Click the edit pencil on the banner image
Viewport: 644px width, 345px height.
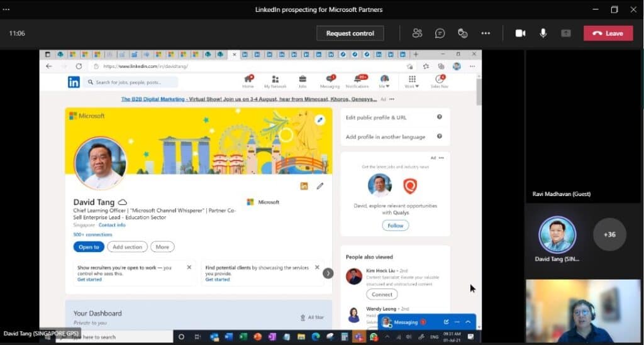(x=319, y=119)
